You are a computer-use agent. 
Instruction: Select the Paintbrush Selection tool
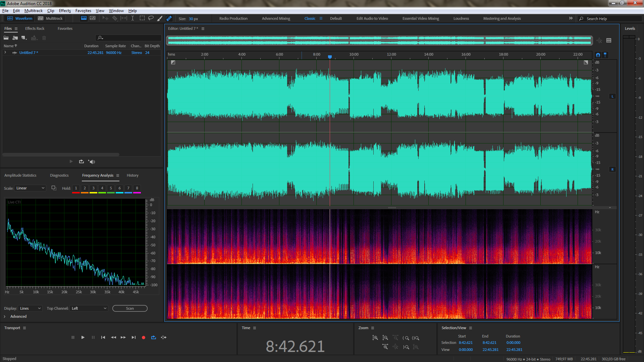pyautogui.click(x=160, y=18)
